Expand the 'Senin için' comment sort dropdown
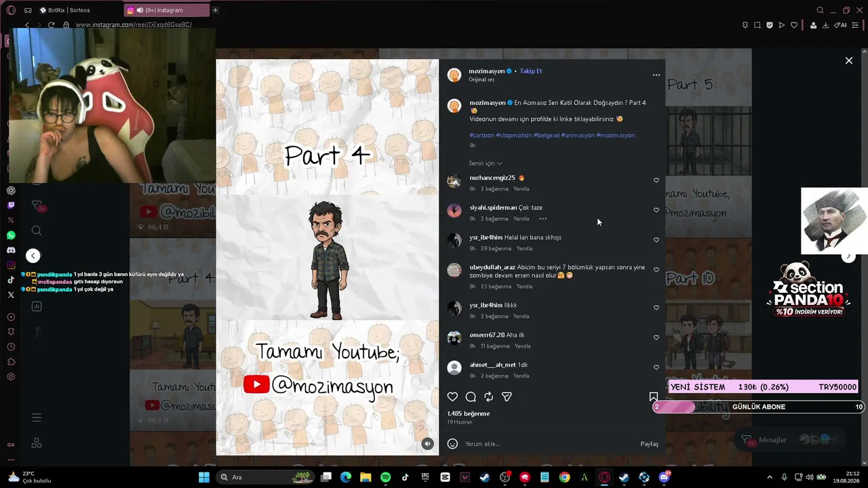Viewport: 868px width, 488px height. [486, 163]
